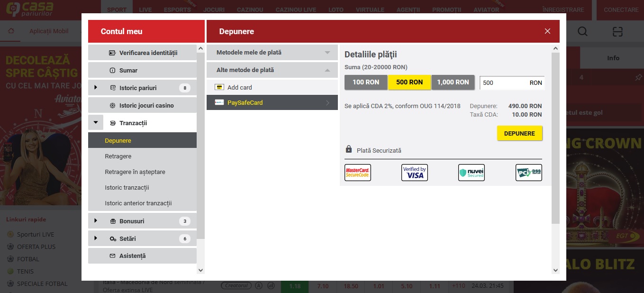644x293 pixels.
Task: Select the Depunere menu item
Action: (142, 141)
